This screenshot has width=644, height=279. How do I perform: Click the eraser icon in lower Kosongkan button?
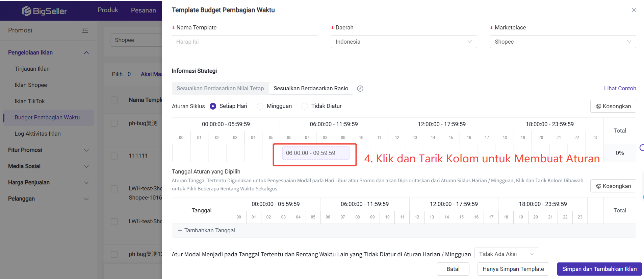598,186
